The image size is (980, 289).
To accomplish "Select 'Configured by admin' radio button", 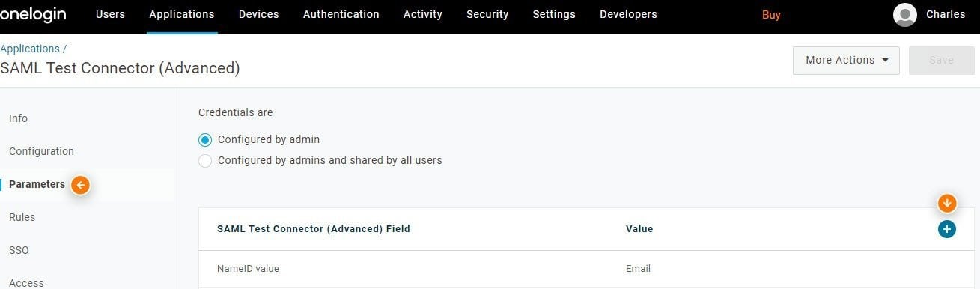I will [205, 139].
